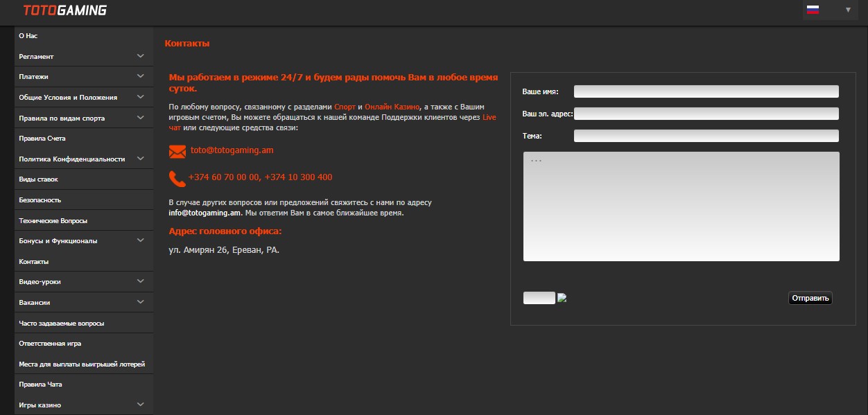
Task: Open Часто задаваемые вопросы item
Action: (84, 323)
